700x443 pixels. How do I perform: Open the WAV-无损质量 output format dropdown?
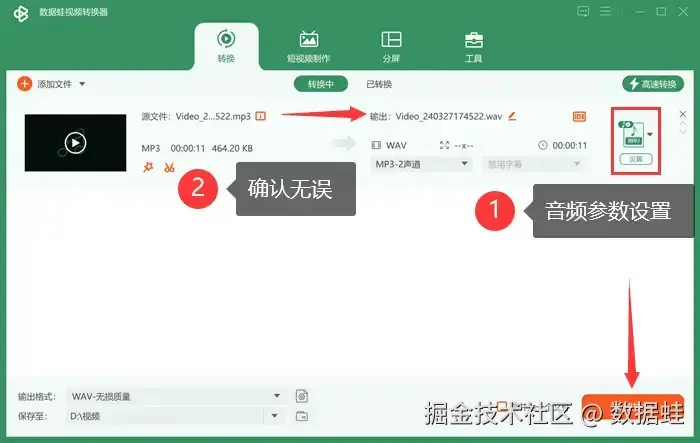[x=176, y=396]
